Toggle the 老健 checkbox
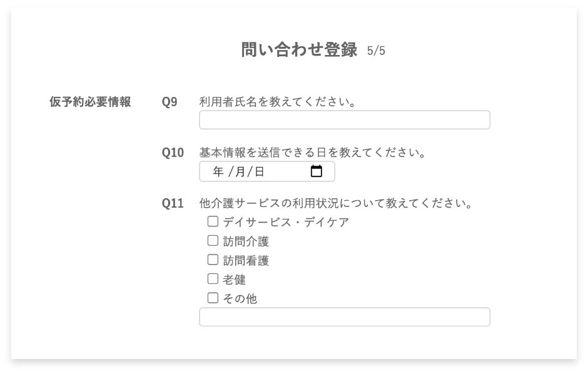588x374 pixels. click(213, 279)
